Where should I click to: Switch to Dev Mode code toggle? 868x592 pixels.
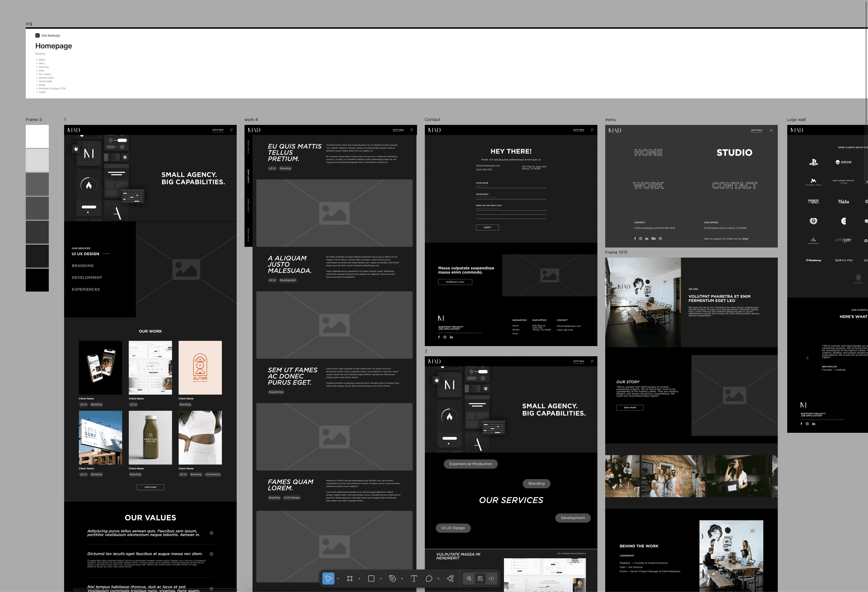[x=491, y=579]
